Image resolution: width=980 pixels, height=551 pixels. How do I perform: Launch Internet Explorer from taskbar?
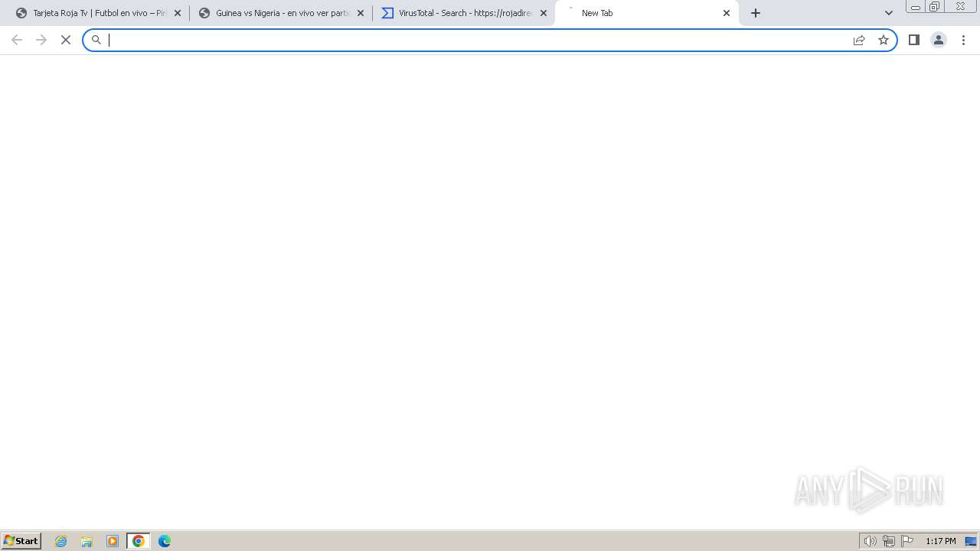pyautogui.click(x=61, y=541)
